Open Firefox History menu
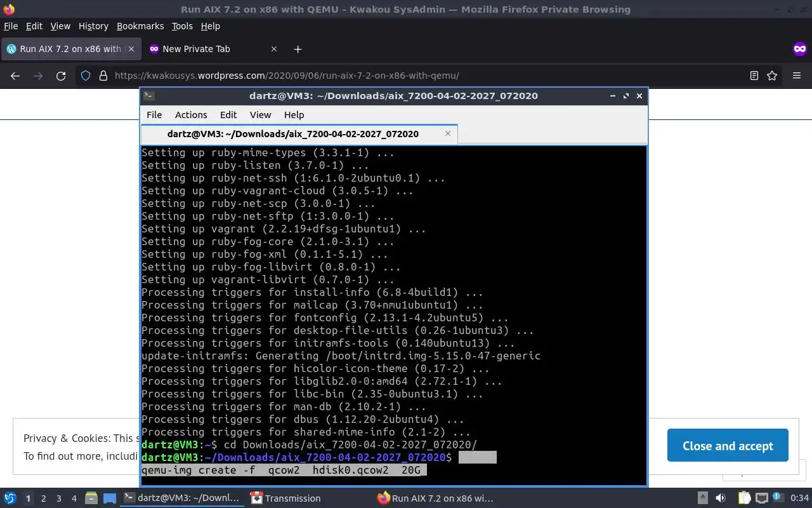The height and width of the screenshot is (508, 812). pyautogui.click(x=93, y=26)
